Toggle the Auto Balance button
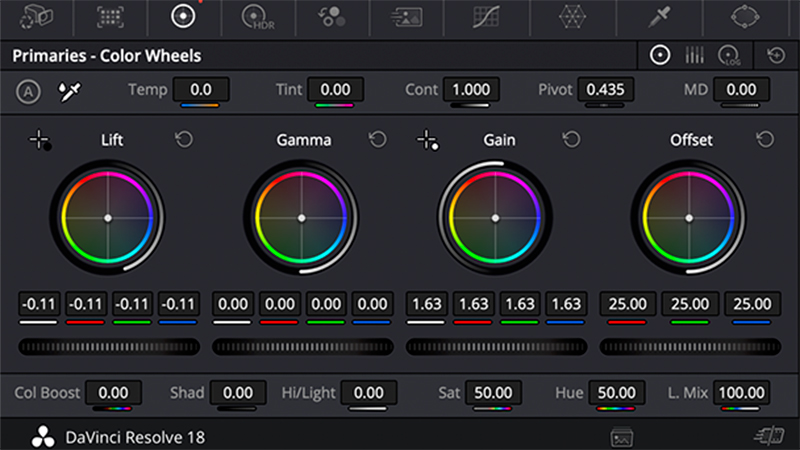The width and height of the screenshot is (800, 450). click(x=28, y=91)
